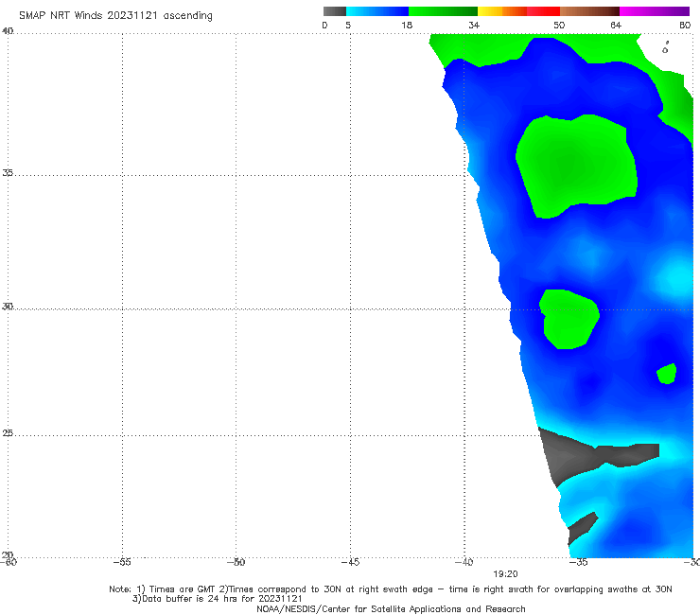Click the swath time '19:20'

click(505, 574)
